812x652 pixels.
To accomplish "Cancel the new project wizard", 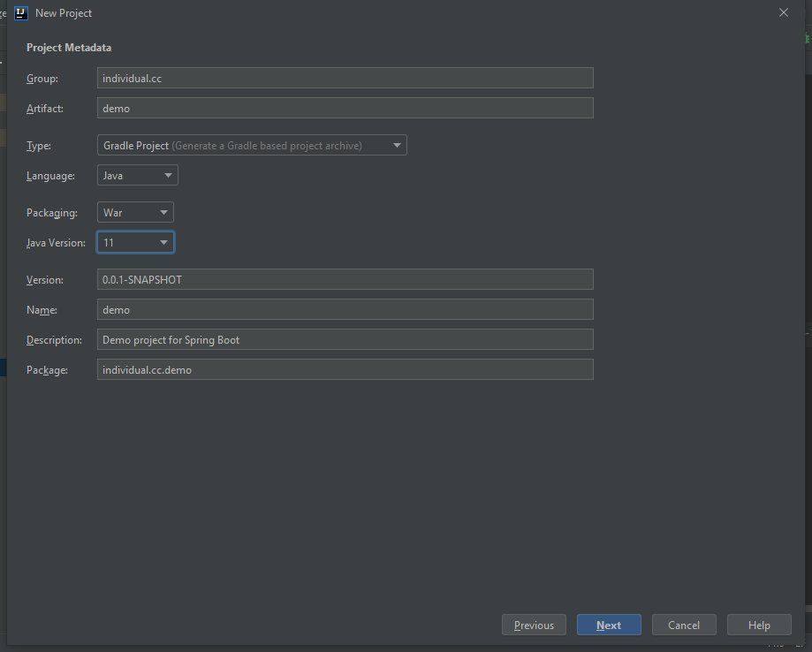I will pos(684,625).
